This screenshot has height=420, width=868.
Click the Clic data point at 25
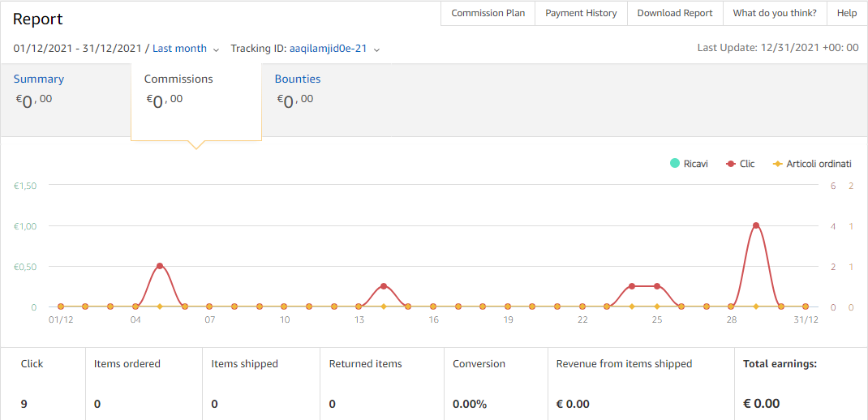657,286
